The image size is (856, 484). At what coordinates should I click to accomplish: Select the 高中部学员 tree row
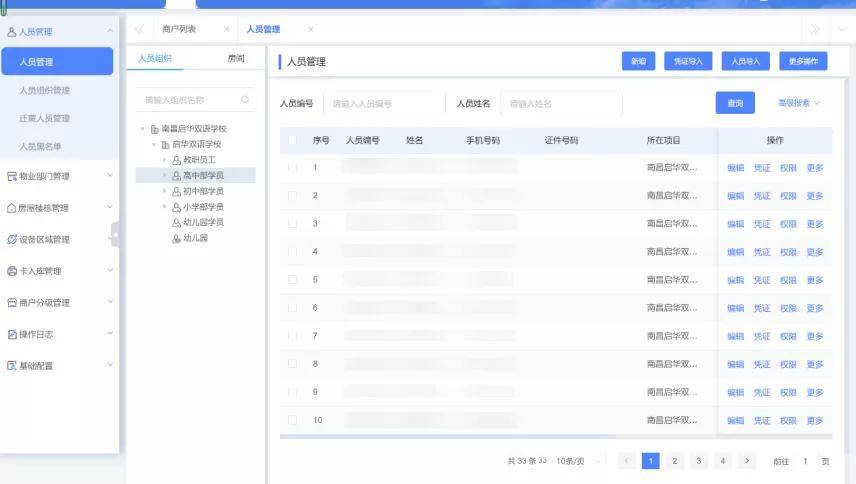195,175
